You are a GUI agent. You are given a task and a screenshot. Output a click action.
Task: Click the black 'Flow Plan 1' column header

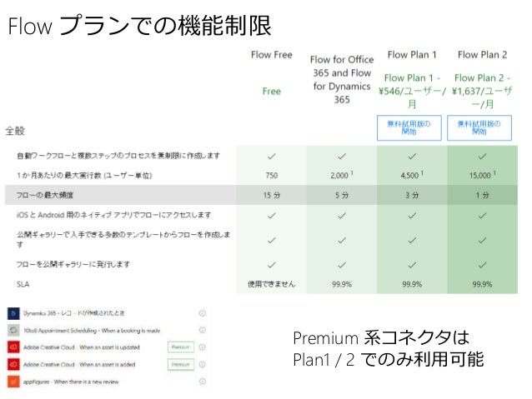(x=412, y=55)
